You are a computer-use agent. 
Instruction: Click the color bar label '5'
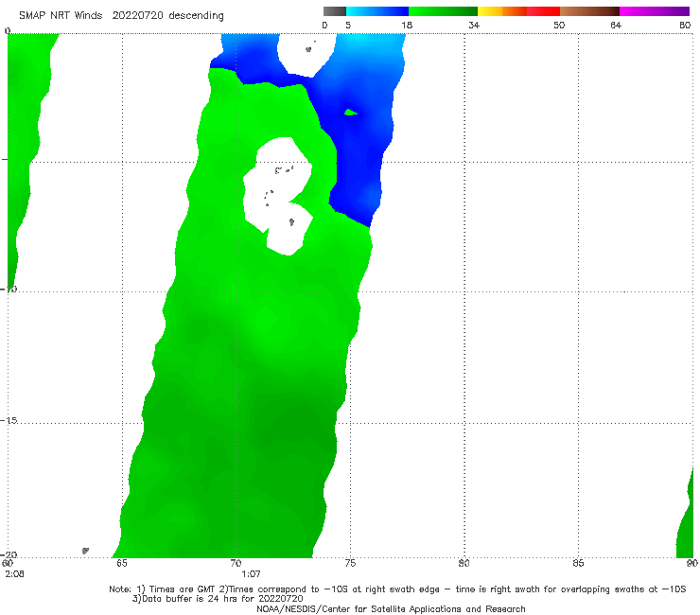click(x=348, y=25)
